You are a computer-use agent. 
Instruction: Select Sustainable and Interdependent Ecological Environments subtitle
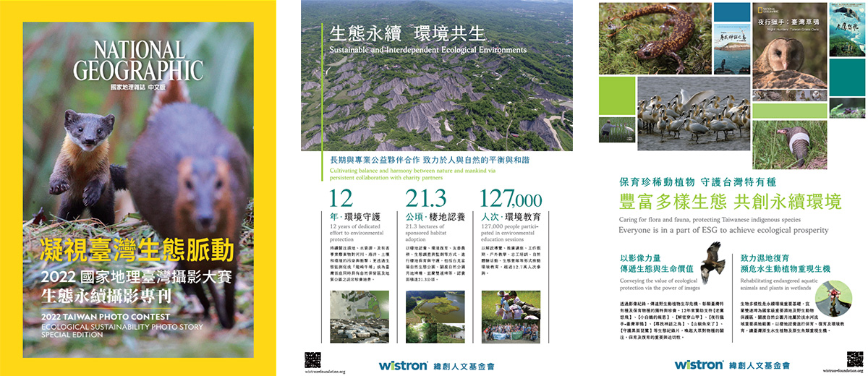[x=428, y=50]
